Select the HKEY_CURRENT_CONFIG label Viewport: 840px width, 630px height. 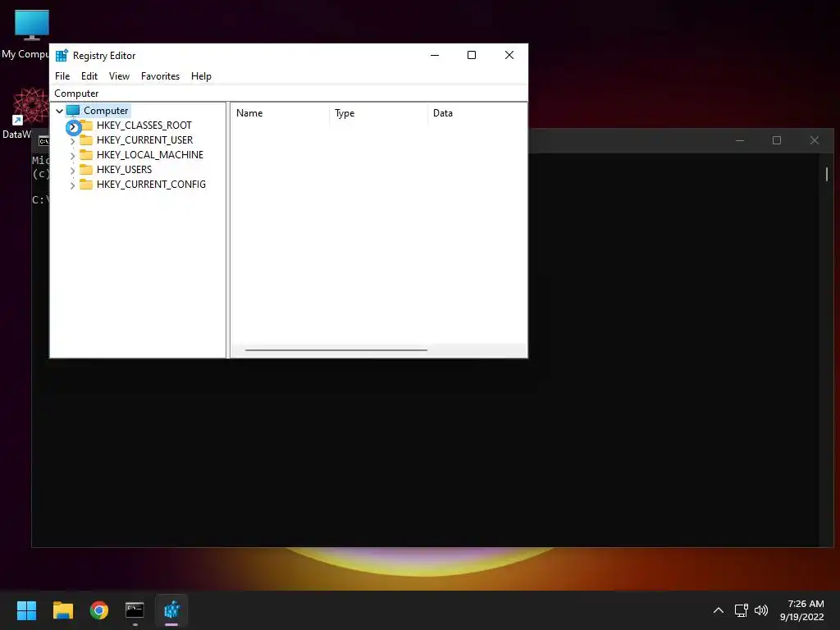151,185
